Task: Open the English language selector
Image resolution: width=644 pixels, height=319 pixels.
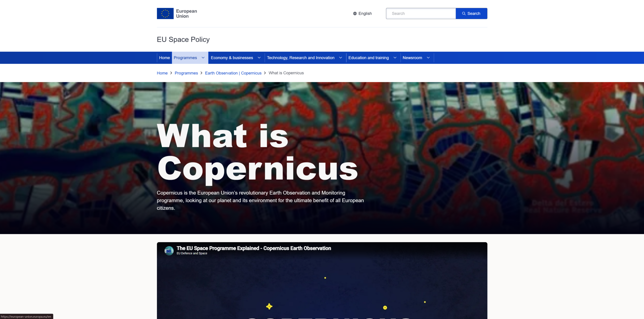Action: [362, 14]
